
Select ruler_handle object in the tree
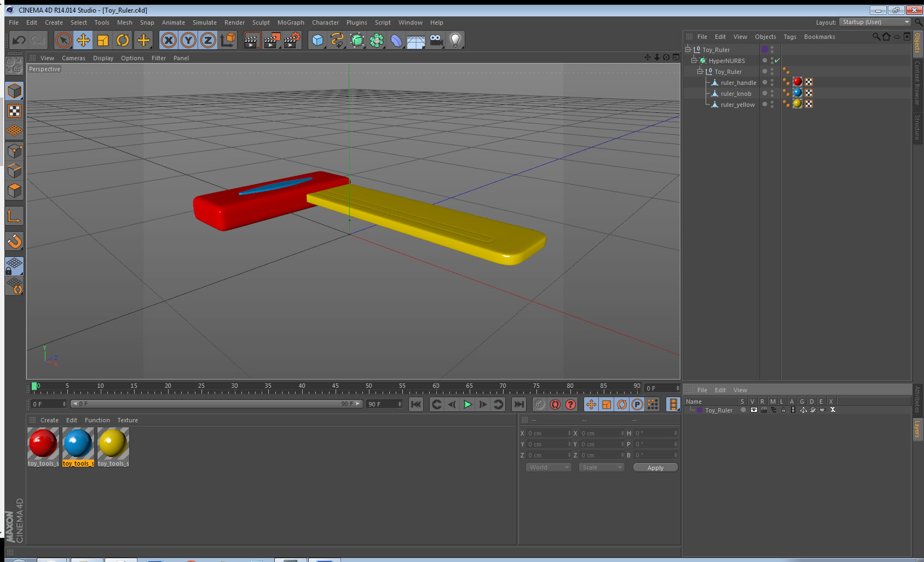pyautogui.click(x=738, y=83)
